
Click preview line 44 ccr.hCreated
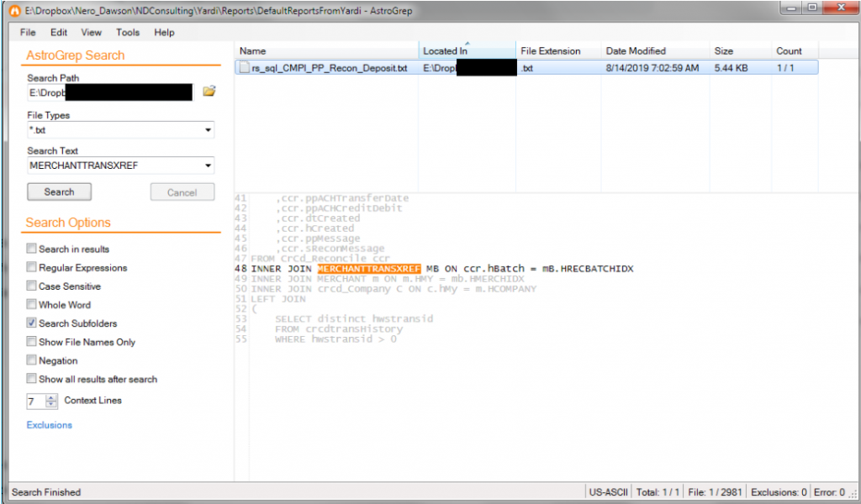pos(314,228)
